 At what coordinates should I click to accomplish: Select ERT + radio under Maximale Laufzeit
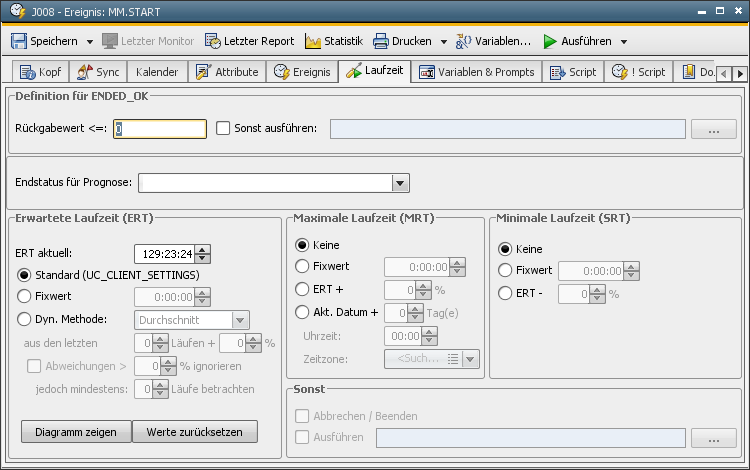tap(302, 289)
